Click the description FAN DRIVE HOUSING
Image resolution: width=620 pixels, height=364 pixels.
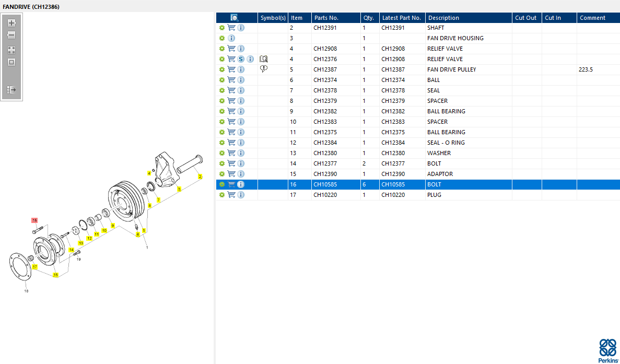click(455, 38)
